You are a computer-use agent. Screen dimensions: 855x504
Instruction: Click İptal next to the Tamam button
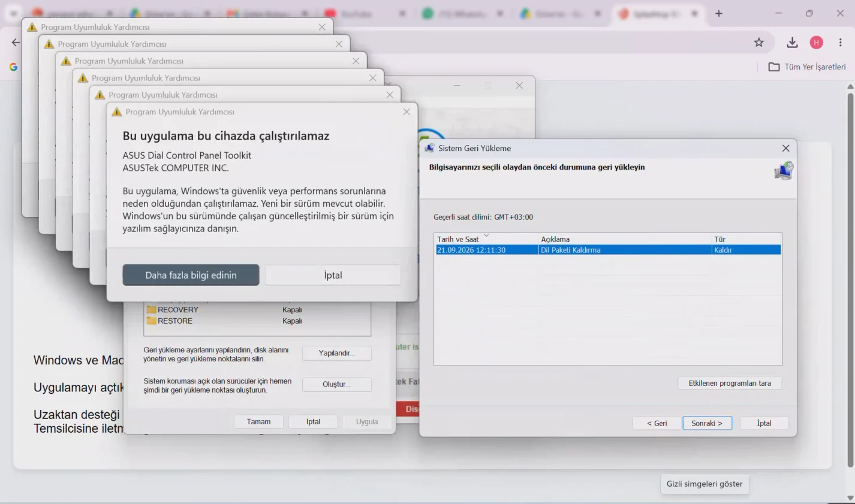313,422
